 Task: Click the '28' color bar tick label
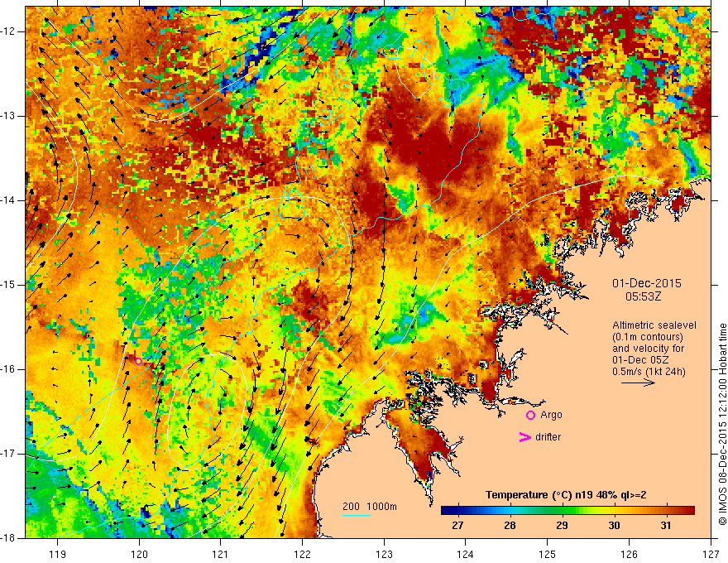[510, 526]
